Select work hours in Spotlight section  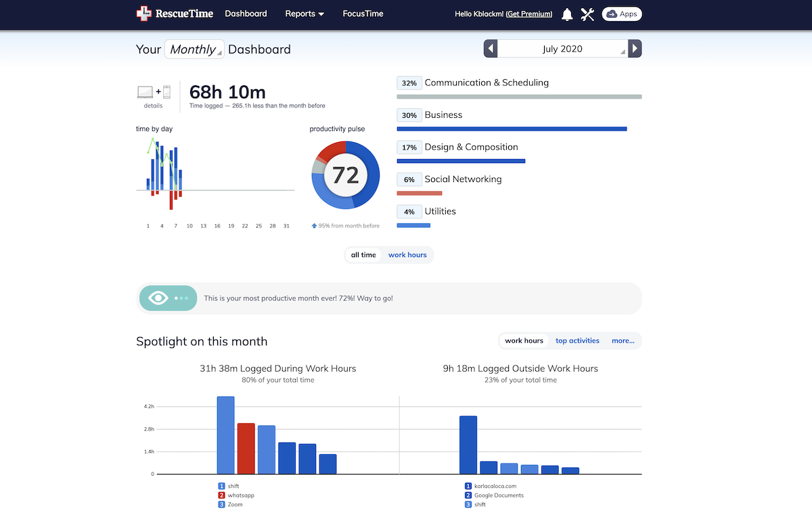tap(524, 340)
